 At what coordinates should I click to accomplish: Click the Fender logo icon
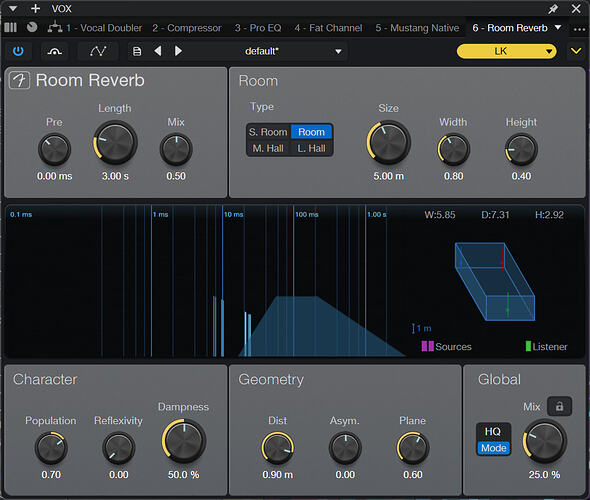point(20,80)
